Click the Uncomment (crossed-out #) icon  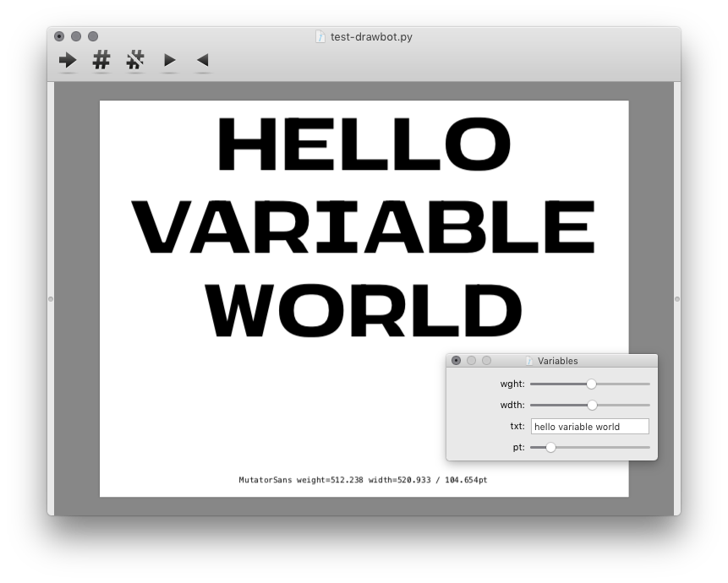pos(135,60)
